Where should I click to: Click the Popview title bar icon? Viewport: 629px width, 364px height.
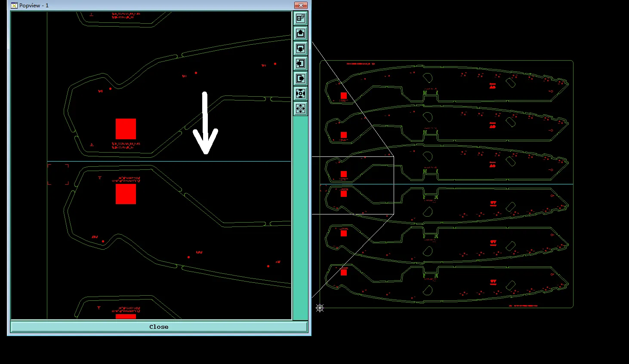pyautogui.click(x=14, y=6)
